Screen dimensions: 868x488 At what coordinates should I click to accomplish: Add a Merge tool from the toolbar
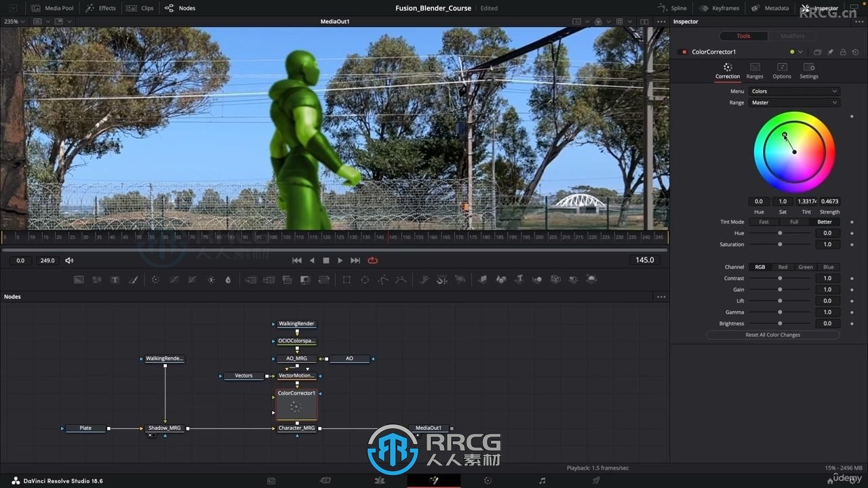pyautogui.click(x=251, y=279)
